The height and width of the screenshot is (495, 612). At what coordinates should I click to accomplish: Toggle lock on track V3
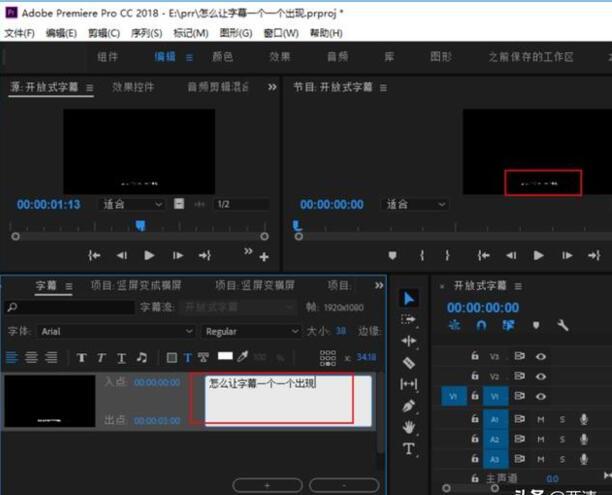475,356
